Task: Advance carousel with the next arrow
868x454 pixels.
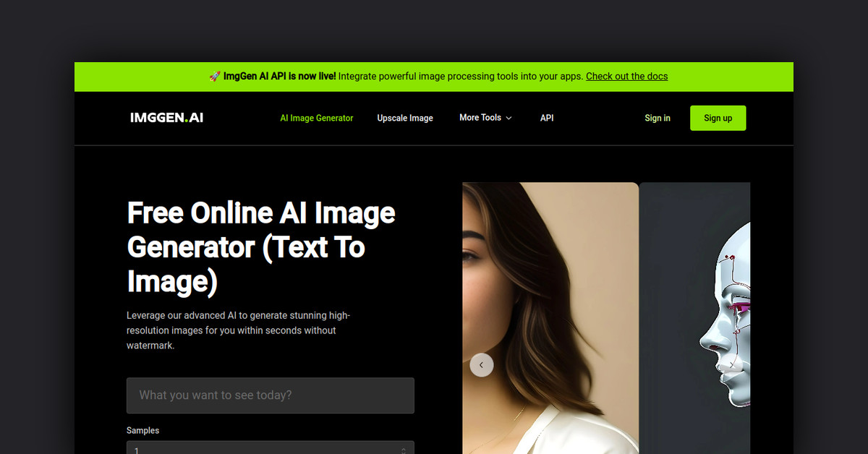Action: (732, 365)
